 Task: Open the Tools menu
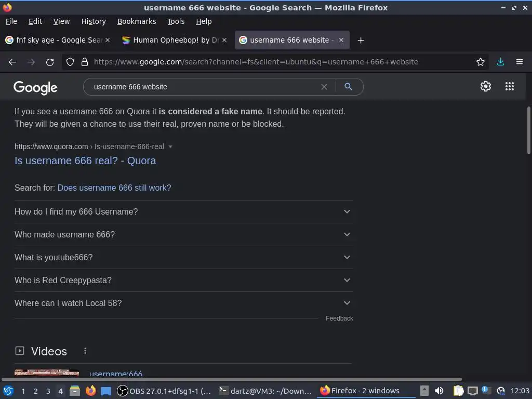(x=176, y=21)
